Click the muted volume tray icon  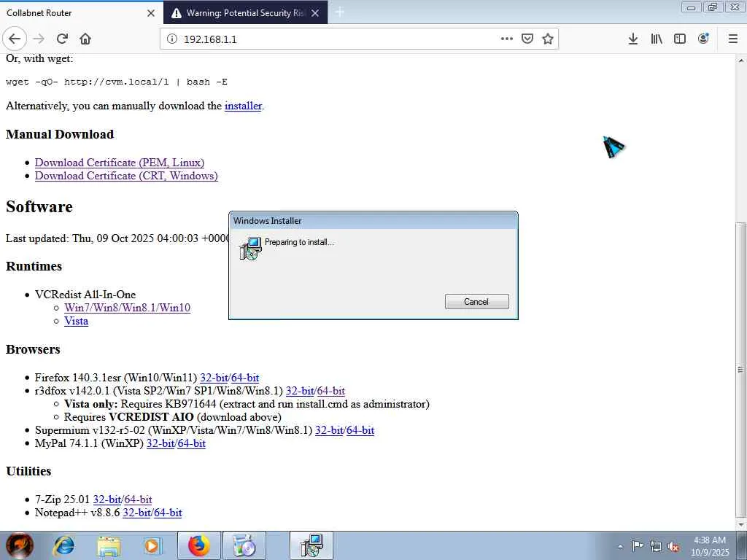pyautogui.click(x=673, y=546)
